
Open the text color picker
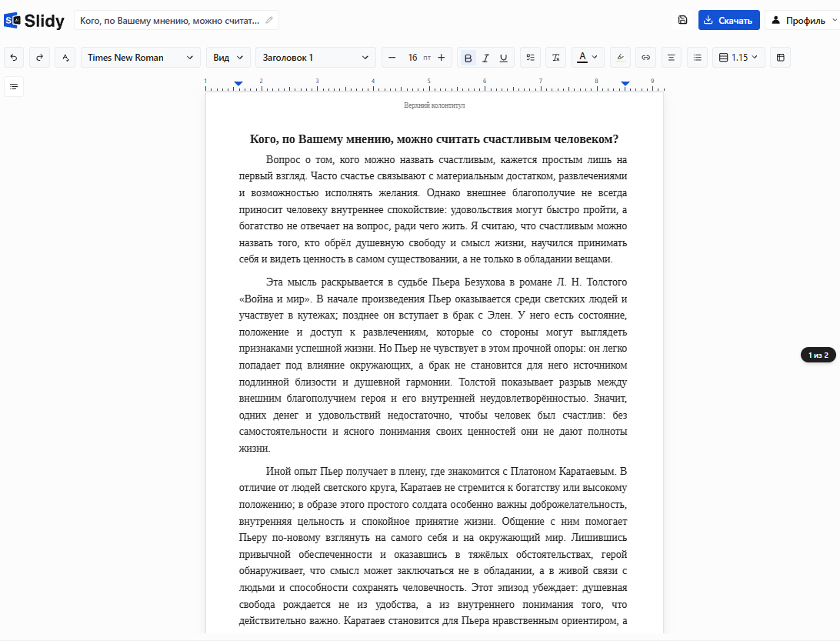588,58
